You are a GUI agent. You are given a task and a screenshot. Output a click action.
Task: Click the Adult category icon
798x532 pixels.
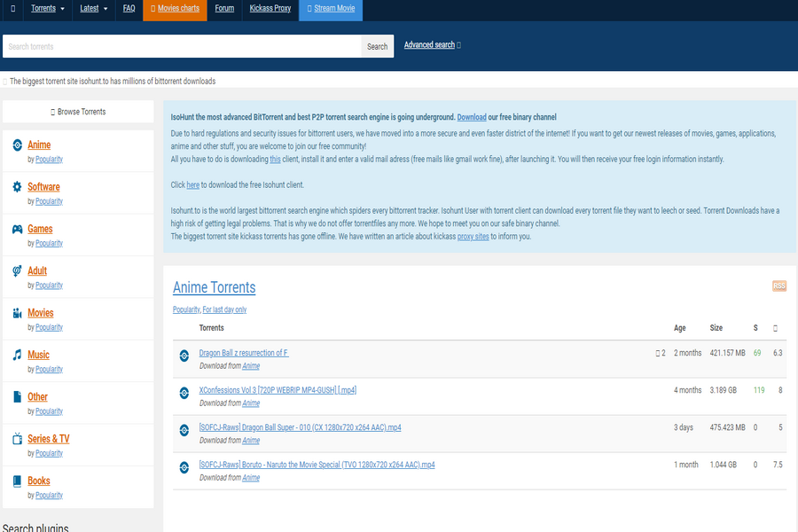click(x=18, y=270)
